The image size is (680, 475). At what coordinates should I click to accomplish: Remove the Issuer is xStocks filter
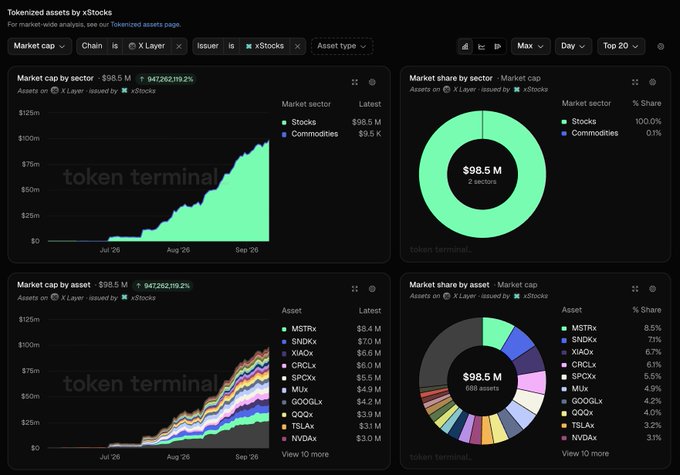coord(298,46)
